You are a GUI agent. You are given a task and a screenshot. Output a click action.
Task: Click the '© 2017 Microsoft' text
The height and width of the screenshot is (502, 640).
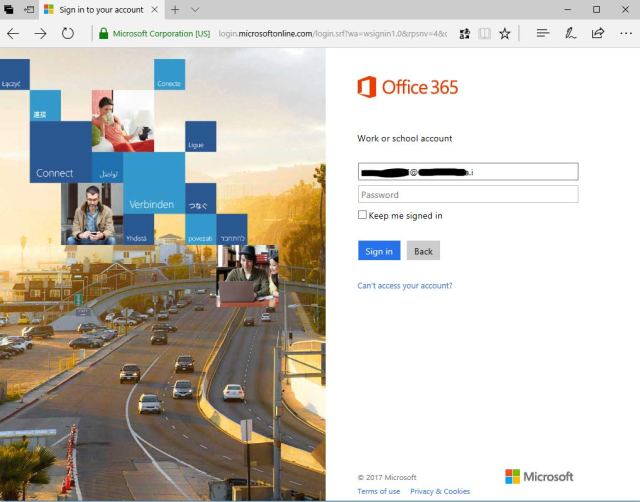click(x=387, y=477)
